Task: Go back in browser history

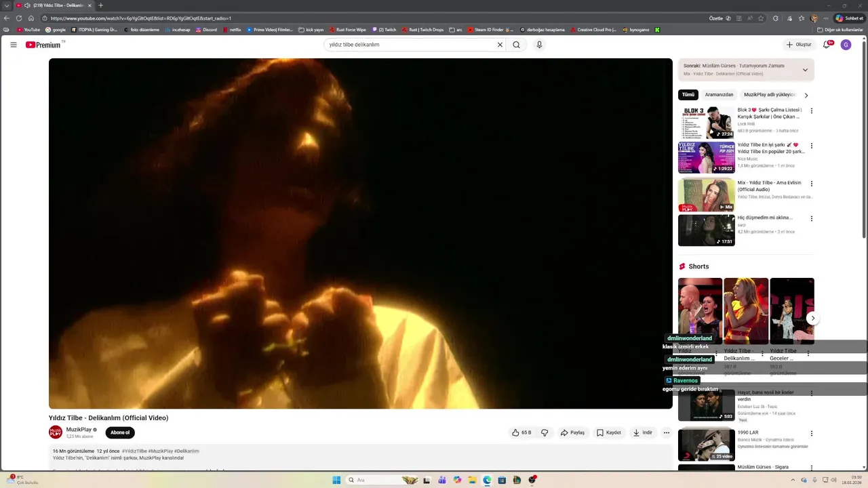Action: 6,18
